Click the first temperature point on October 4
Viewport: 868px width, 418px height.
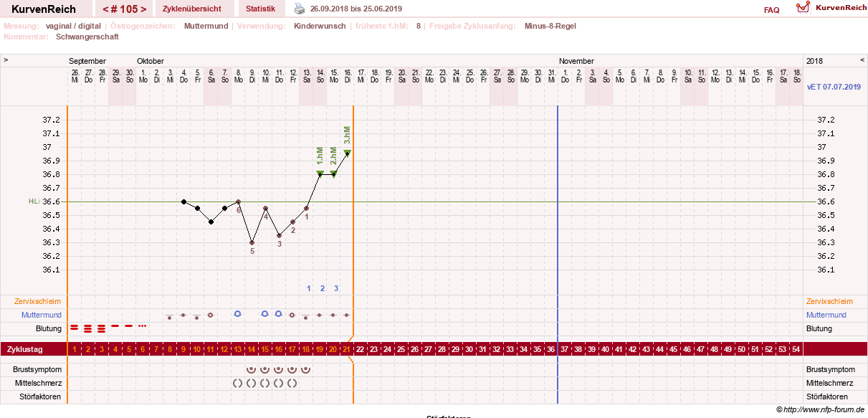pos(183,201)
